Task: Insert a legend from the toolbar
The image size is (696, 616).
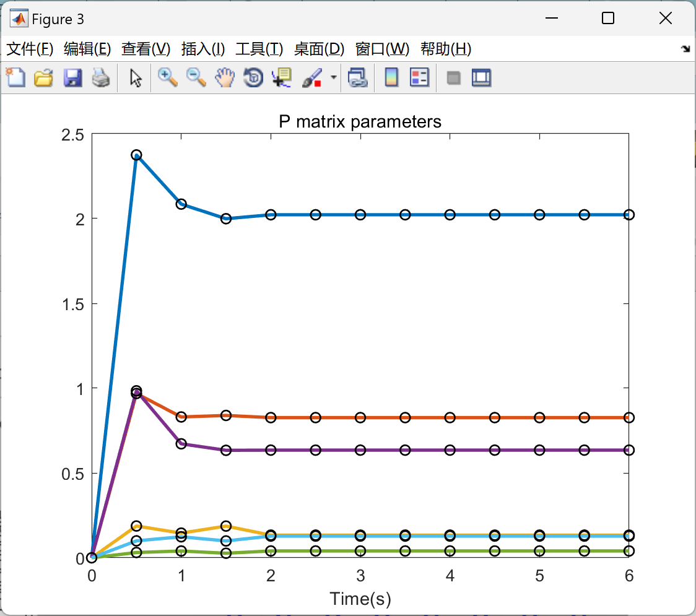Action: 419,77
